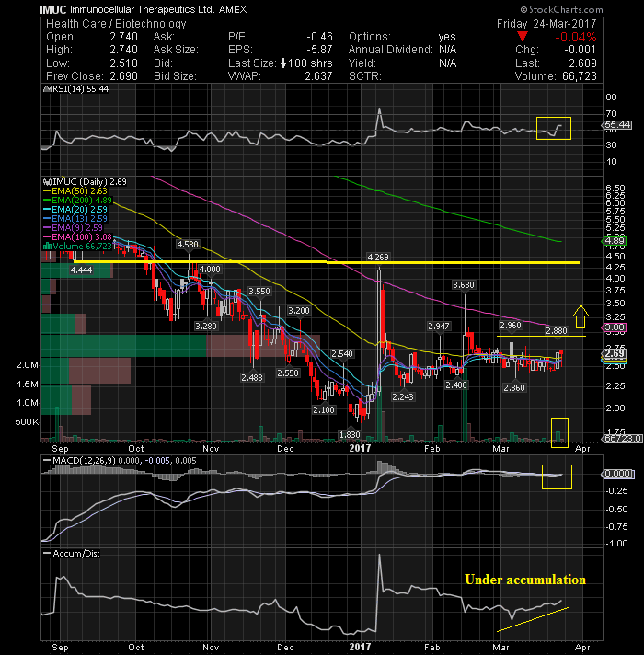644x655 pixels.
Task: Click the 2.69 current price axis tag
Action: tap(615, 353)
